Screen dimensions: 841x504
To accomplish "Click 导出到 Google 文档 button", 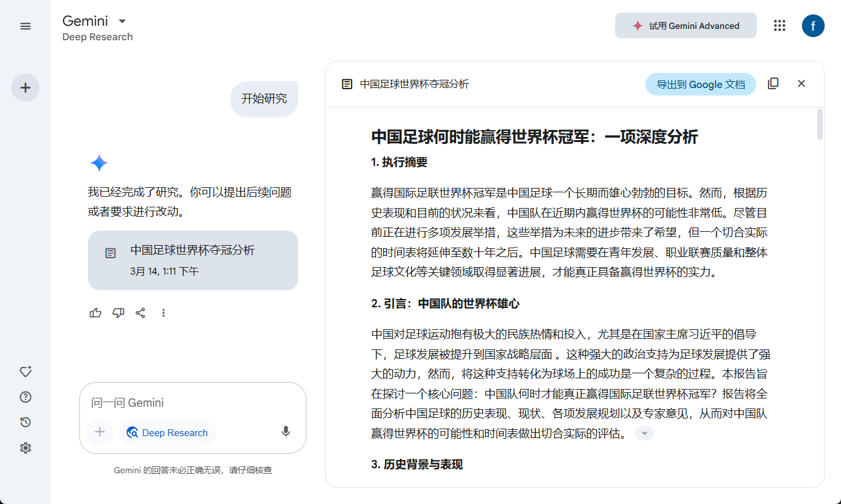I will pyautogui.click(x=700, y=84).
